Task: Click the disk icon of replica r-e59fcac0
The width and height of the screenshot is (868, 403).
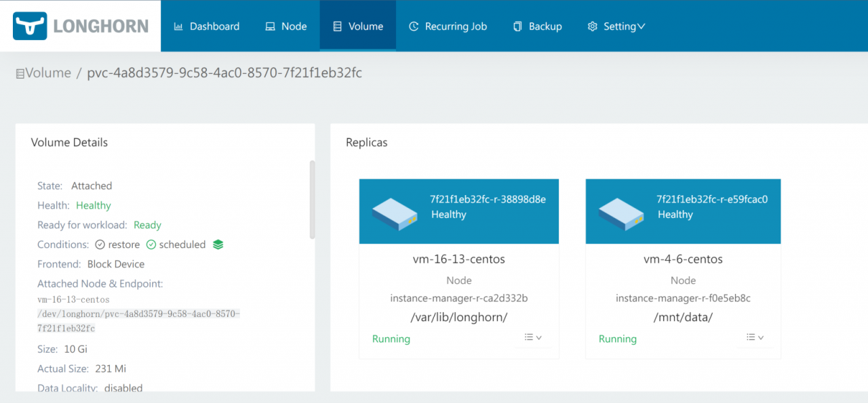Action: (x=621, y=213)
